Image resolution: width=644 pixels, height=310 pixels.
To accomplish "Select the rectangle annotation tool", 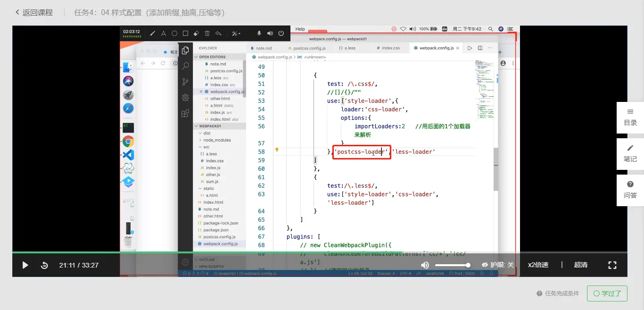I will click(185, 34).
